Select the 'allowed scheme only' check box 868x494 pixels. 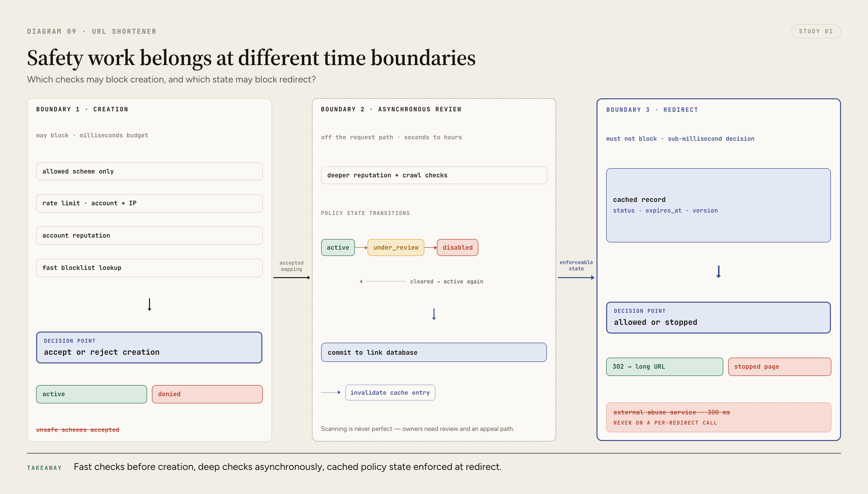149,171
